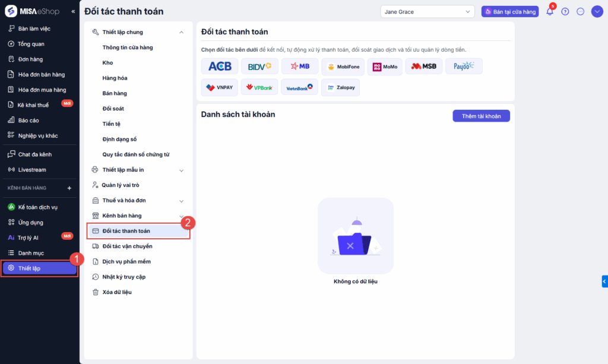Open Bán hàng settings item
The height and width of the screenshot is (364, 608).
(x=115, y=93)
